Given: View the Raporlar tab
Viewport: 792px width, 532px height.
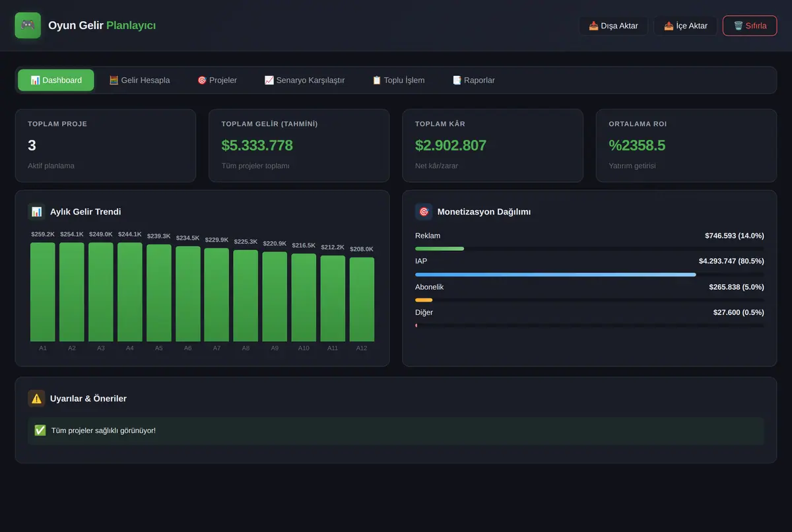Looking at the screenshot, I should coord(473,80).
